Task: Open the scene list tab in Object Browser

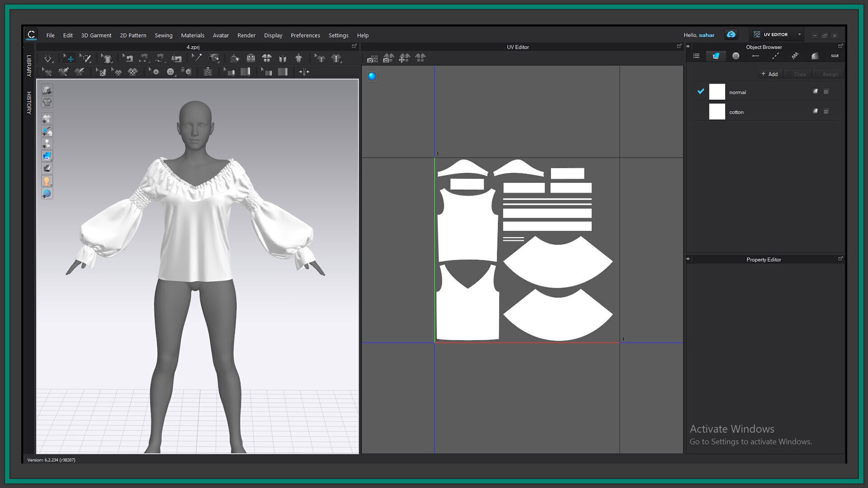Action: click(x=696, y=56)
